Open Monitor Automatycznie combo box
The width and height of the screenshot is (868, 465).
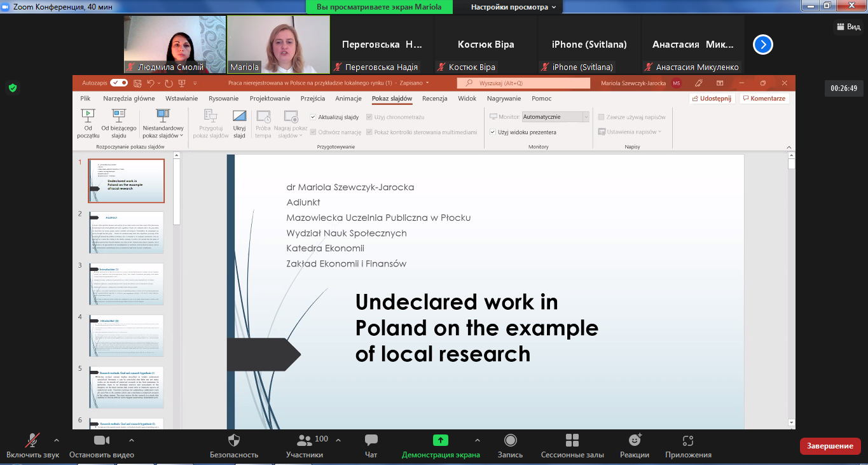(x=556, y=117)
